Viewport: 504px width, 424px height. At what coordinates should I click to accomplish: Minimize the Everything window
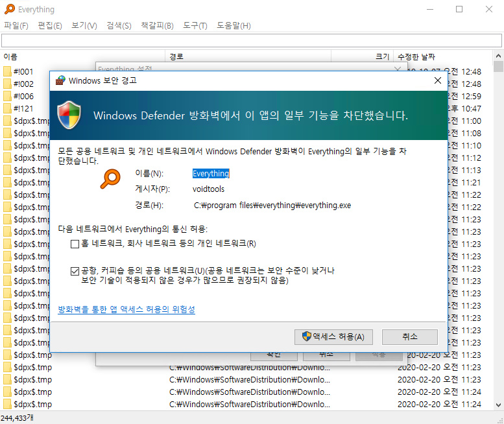click(430, 9)
